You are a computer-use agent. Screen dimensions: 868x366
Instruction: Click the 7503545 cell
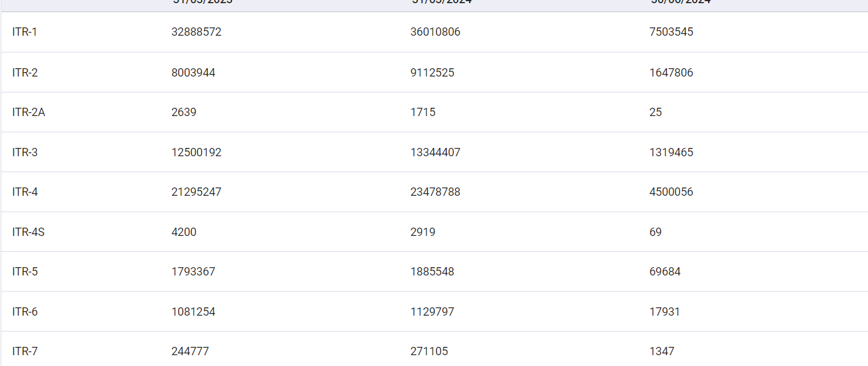pos(671,32)
